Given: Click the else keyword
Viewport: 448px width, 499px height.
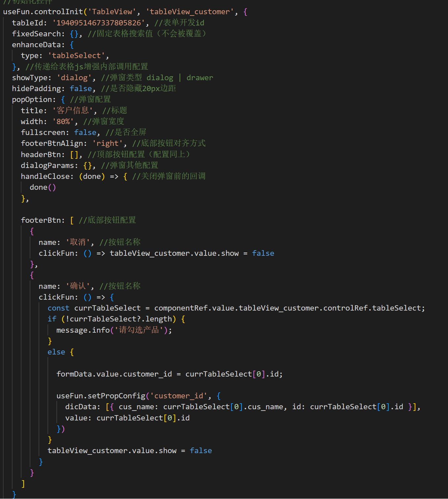Looking at the screenshot, I should pos(56,352).
